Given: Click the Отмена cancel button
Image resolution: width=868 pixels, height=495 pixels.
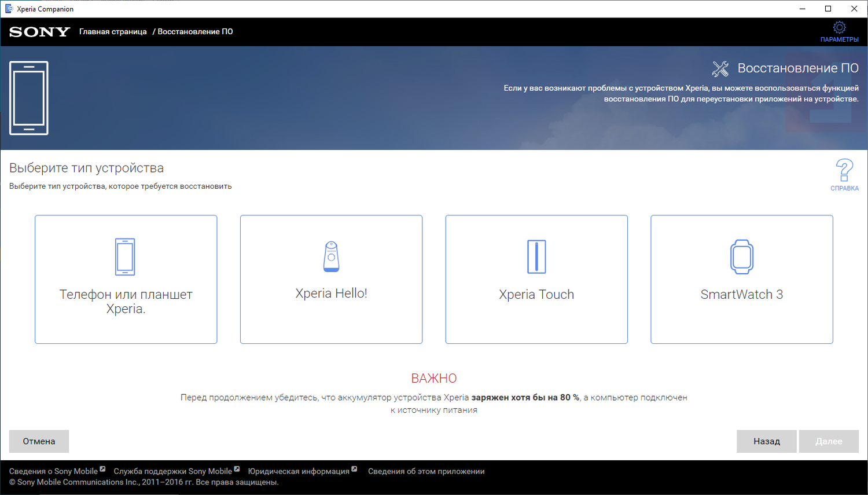Looking at the screenshot, I should [39, 441].
